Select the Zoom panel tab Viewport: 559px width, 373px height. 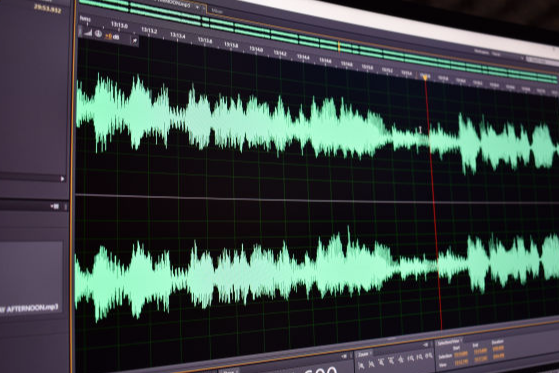click(363, 354)
